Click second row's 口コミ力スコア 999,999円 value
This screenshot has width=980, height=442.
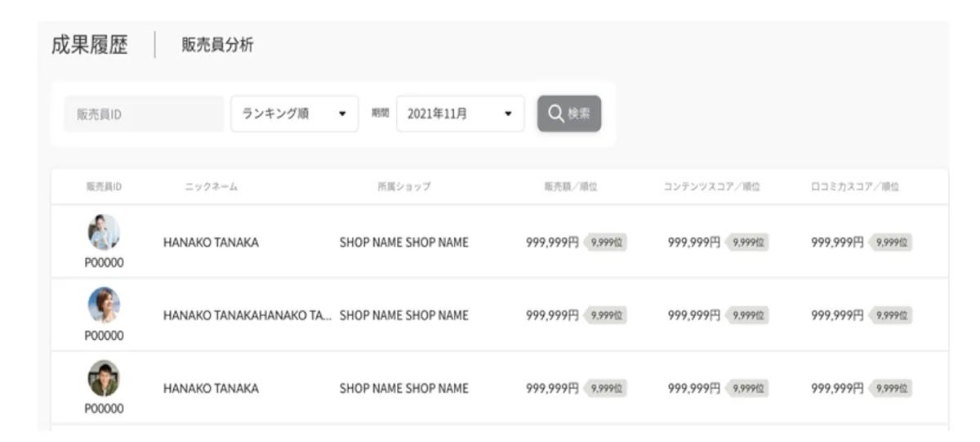click(837, 315)
